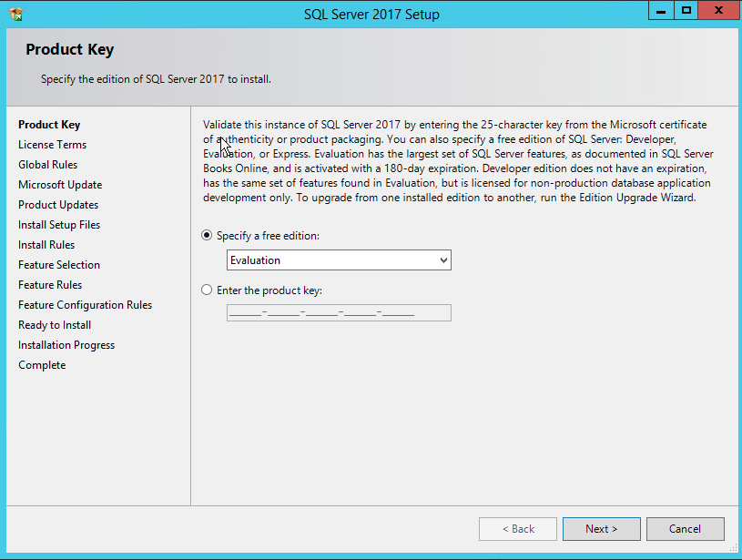Select Microsoft Update step in sidebar
This screenshot has width=742, height=560.
tap(60, 185)
